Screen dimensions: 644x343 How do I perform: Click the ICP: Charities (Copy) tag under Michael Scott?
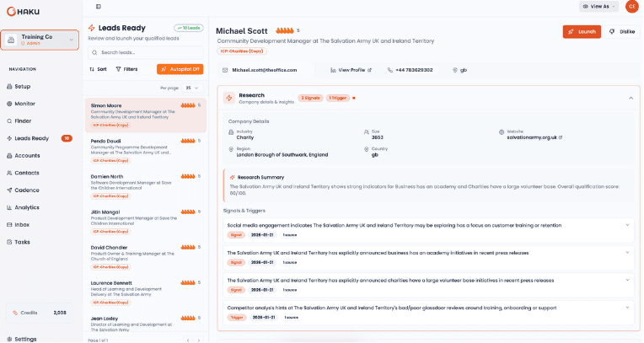[x=242, y=51]
